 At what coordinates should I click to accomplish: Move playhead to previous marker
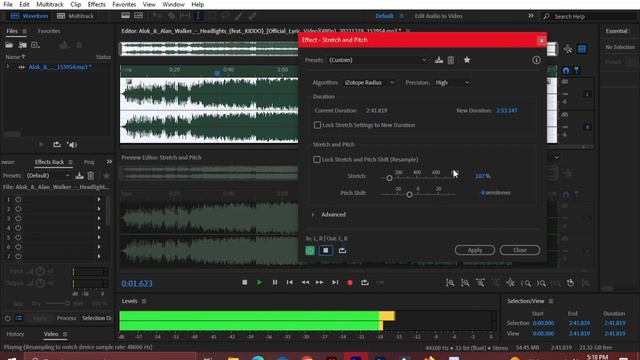289,282
